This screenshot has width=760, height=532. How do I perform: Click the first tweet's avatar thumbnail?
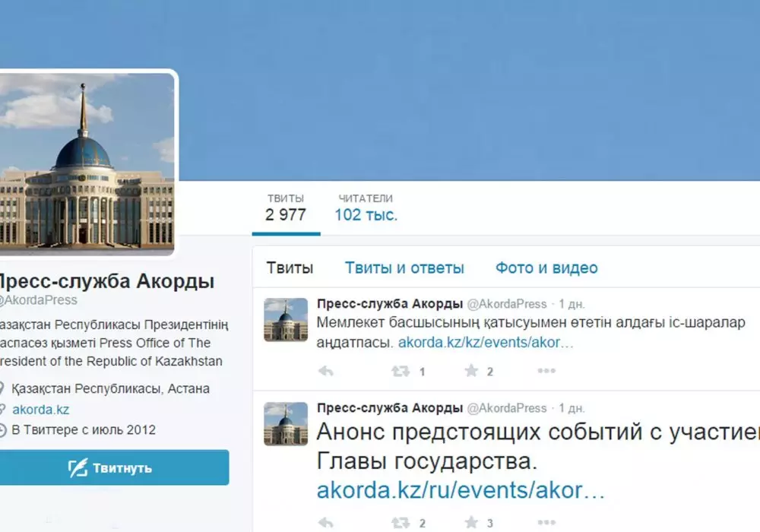click(x=286, y=320)
